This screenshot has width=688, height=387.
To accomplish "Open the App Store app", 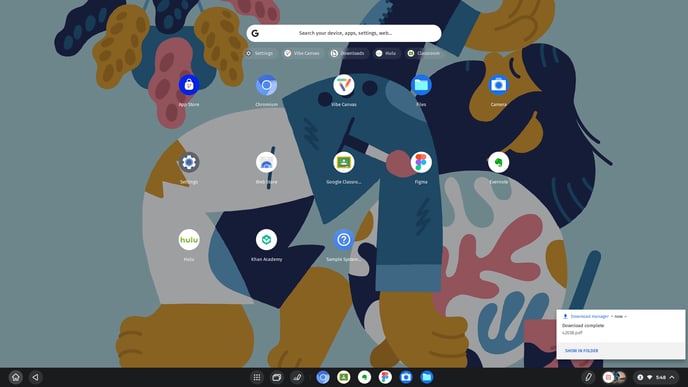I will click(x=189, y=85).
